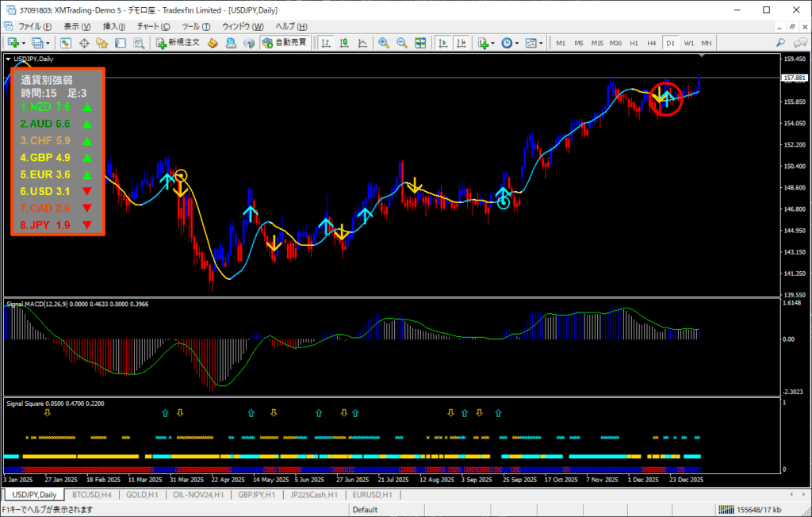Open the Navigator folder-star icon
Image resolution: width=812 pixels, height=517 pixels.
[101, 43]
